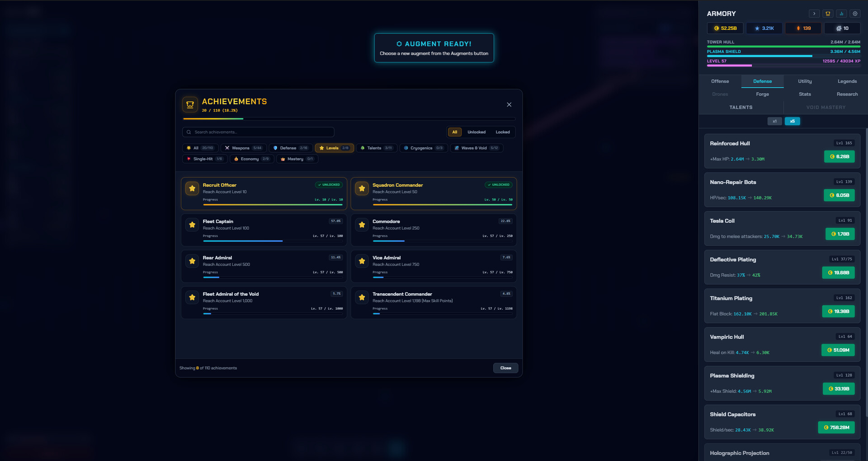Open the bar chart statistics icon in Armory

[x=841, y=14]
